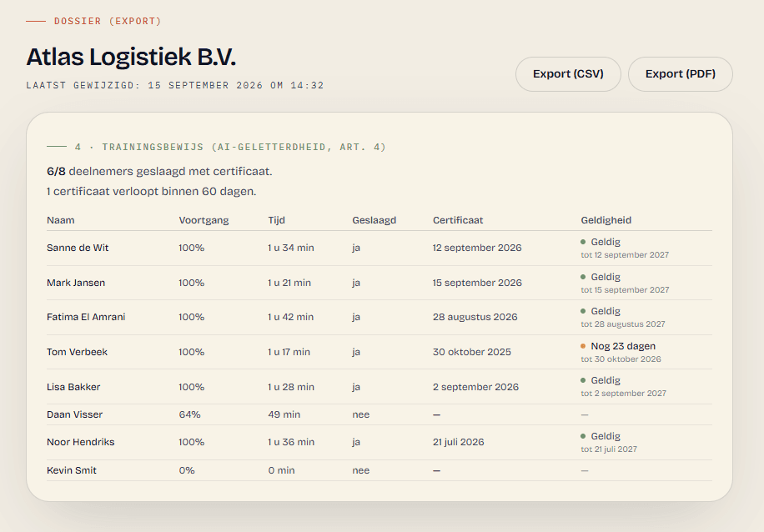Click the Dossier (Export) label
The width and height of the screenshot is (764, 532).
tap(108, 21)
